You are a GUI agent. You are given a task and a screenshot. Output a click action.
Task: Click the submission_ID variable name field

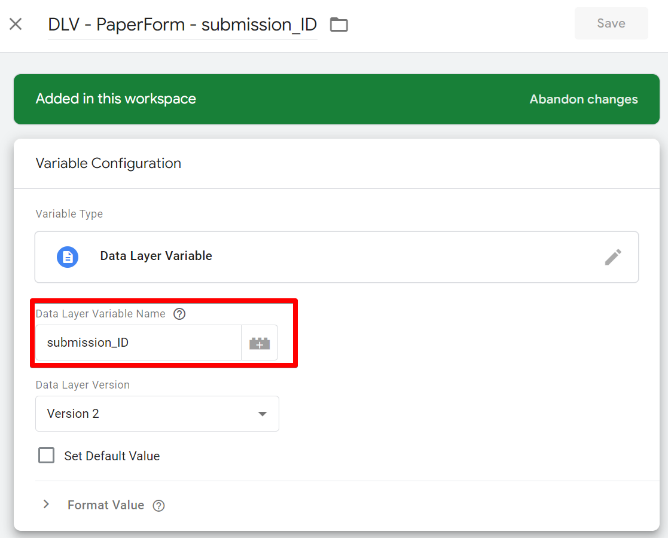(x=138, y=343)
